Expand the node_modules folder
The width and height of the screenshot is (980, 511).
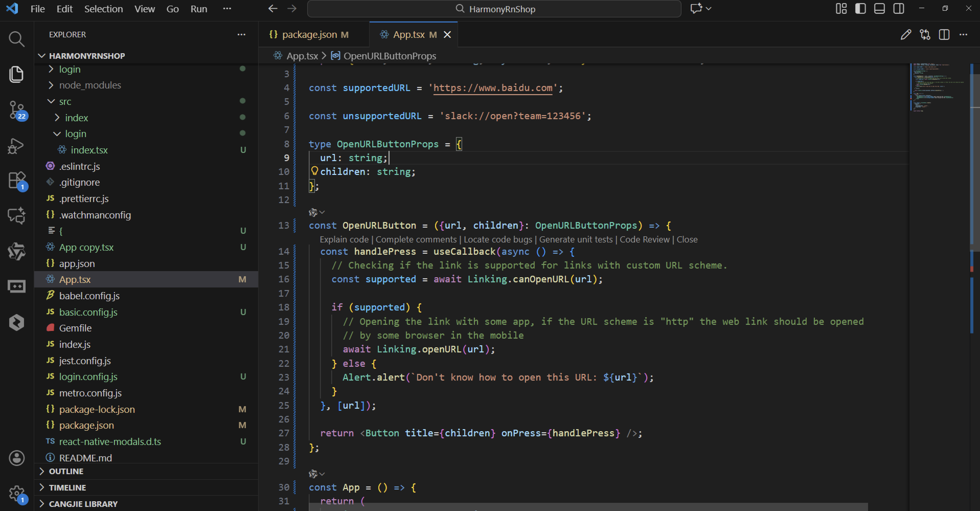click(x=90, y=85)
